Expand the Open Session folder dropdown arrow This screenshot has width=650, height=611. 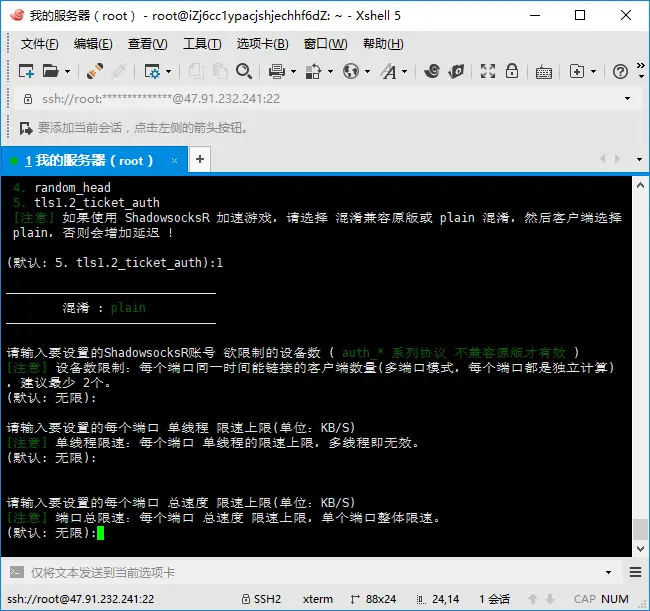pos(67,72)
